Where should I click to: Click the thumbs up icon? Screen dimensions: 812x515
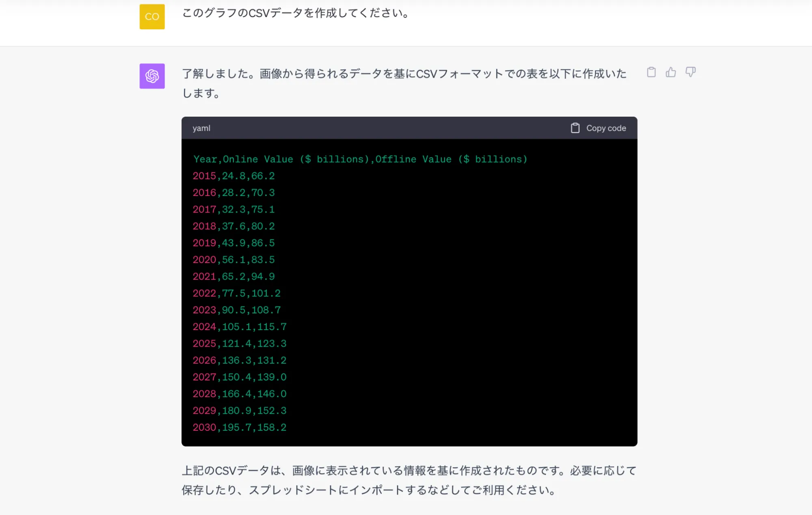point(671,72)
